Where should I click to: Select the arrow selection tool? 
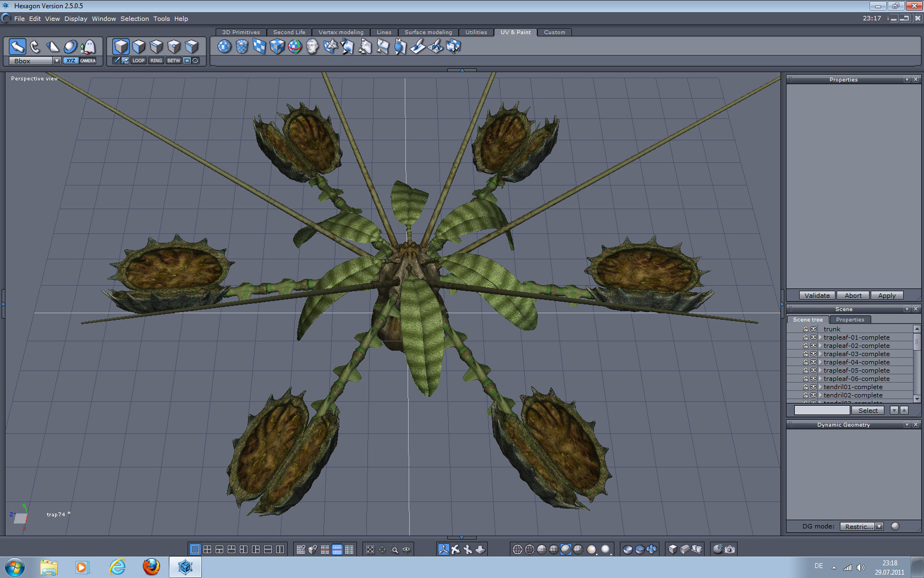(x=17, y=47)
